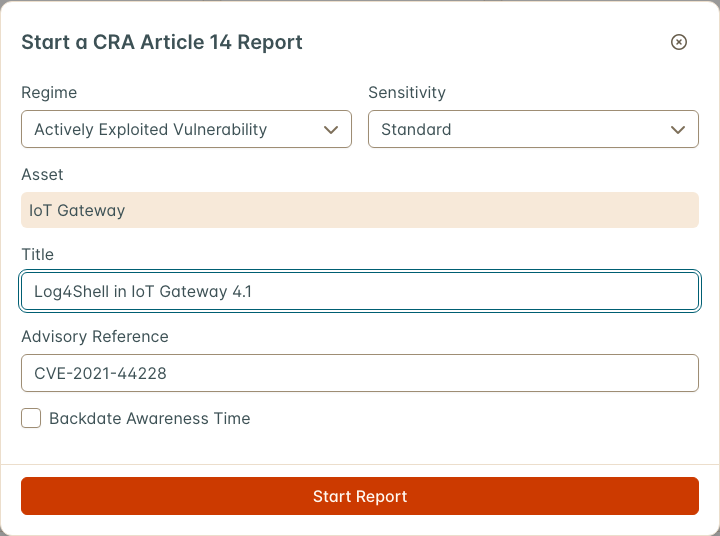This screenshot has width=720, height=536.
Task: Focus the Title input field
Action: 360,291
